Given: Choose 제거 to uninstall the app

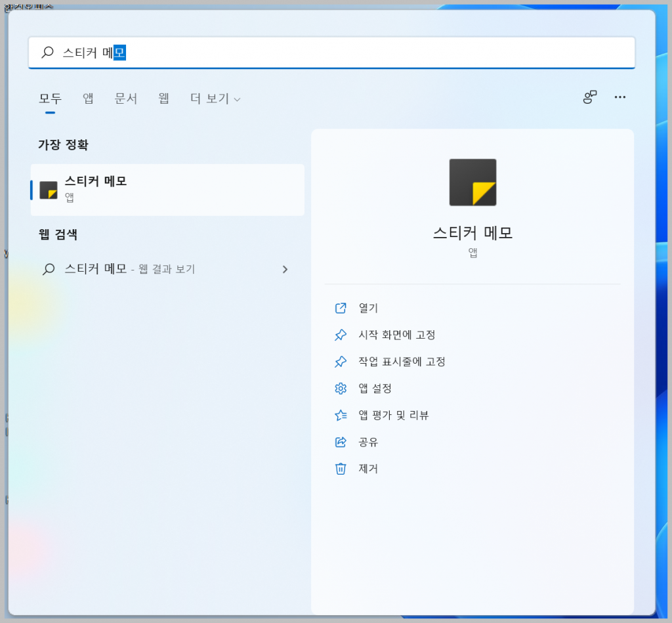Looking at the screenshot, I should click(368, 469).
